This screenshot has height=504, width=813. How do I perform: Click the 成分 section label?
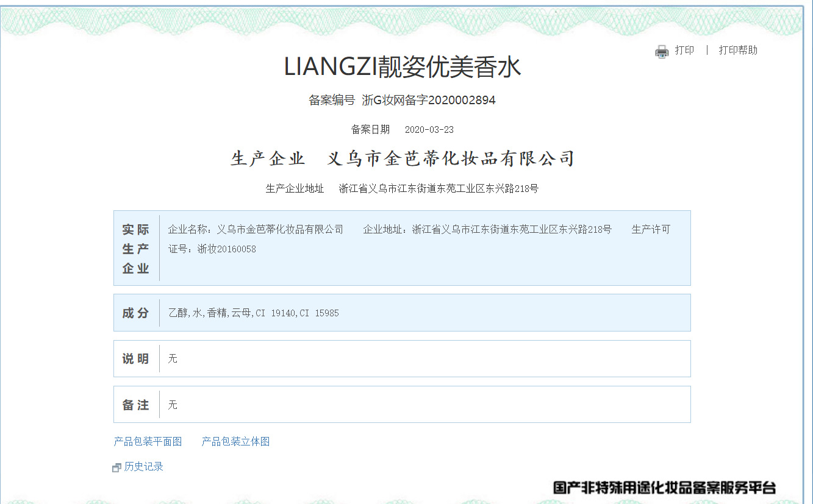135,313
